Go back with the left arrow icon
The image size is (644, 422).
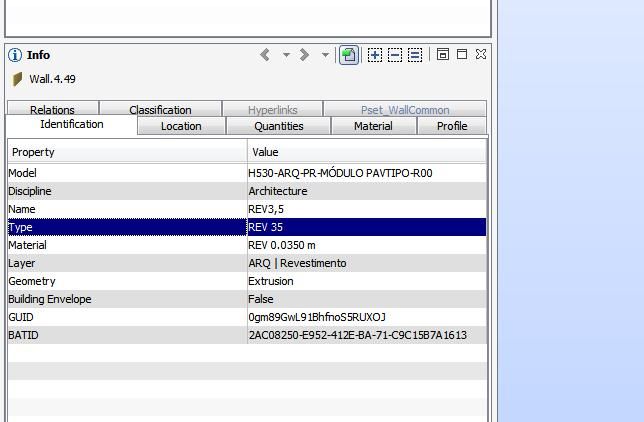coord(265,55)
